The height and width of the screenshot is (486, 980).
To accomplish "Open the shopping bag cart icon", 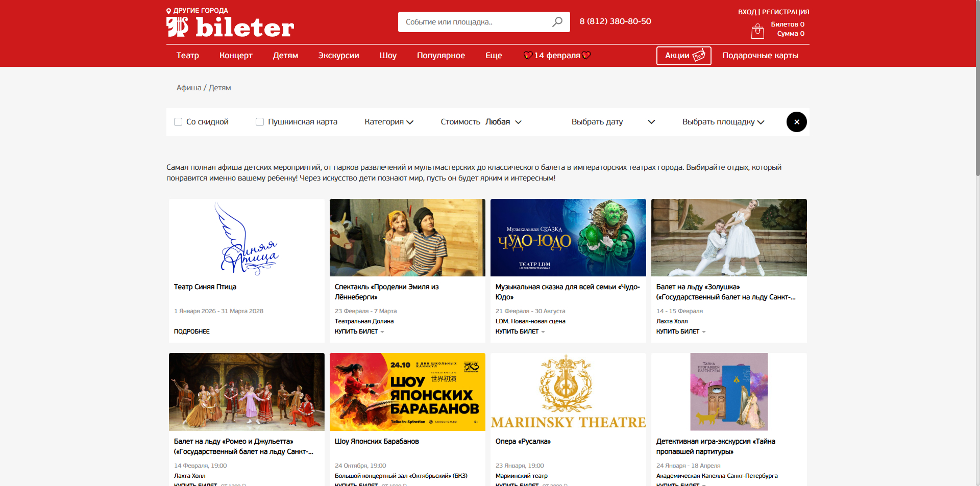I will [757, 31].
